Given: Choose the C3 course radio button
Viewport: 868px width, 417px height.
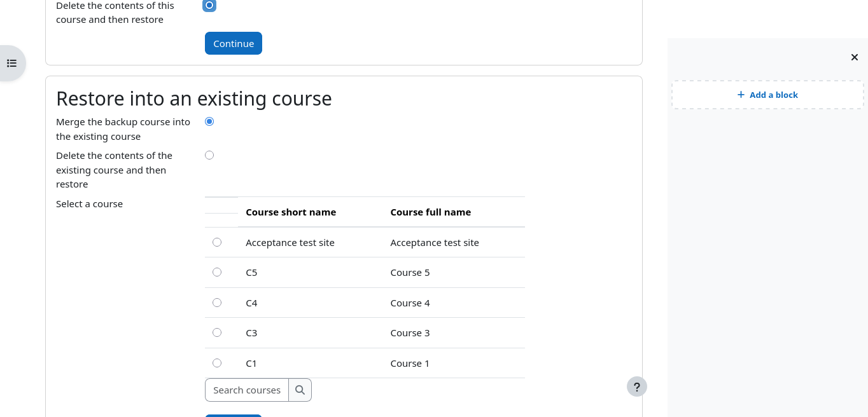Looking at the screenshot, I should 217,332.
